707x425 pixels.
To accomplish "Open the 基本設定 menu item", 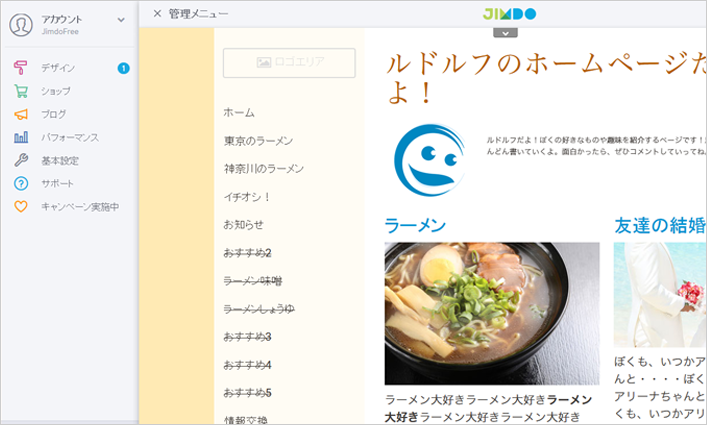I will click(60, 160).
